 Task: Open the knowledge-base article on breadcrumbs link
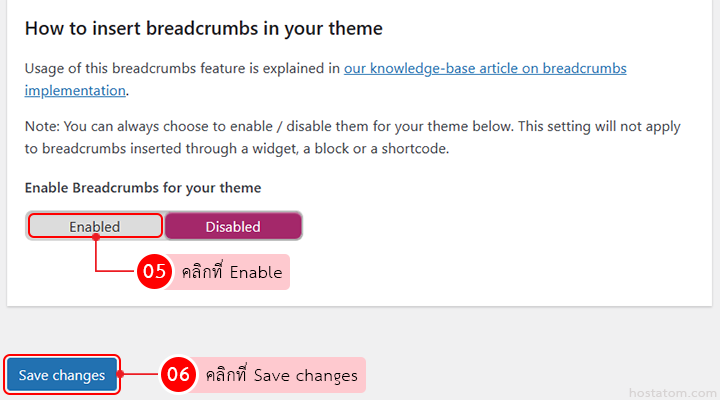tap(485, 69)
